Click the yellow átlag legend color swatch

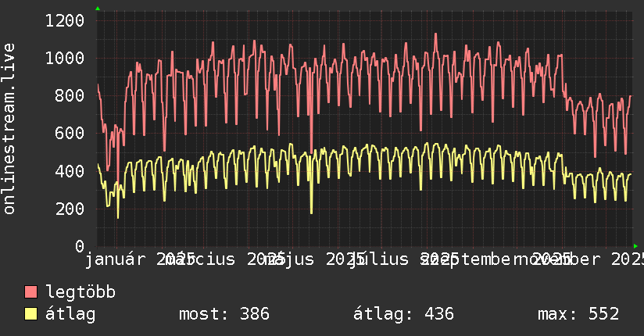30,313
